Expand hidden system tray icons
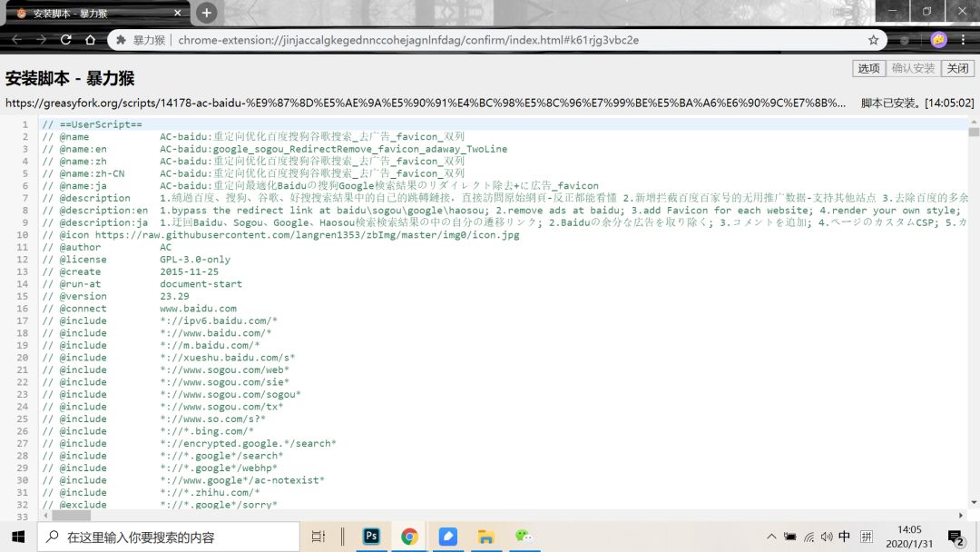This screenshot has width=980, height=552. [x=771, y=537]
